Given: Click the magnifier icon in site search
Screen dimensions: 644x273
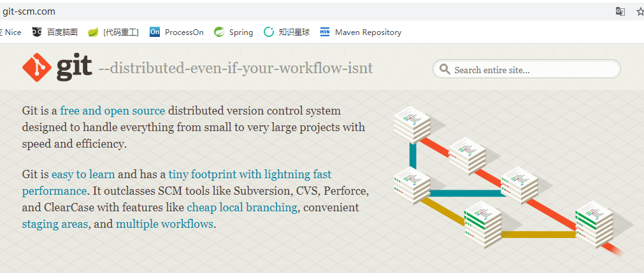Looking at the screenshot, I should [x=444, y=69].
